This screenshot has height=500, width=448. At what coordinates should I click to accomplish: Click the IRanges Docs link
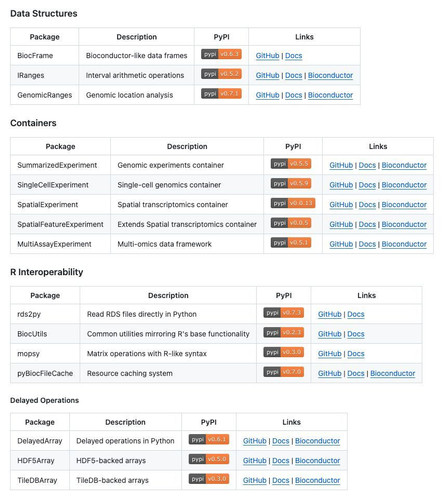(x=293, y=75)
